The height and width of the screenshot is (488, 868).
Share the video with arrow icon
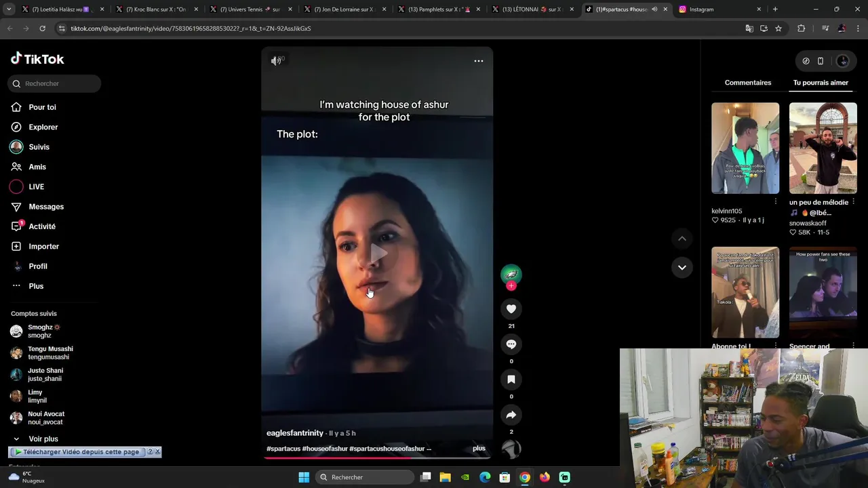[x=511, y=415]
